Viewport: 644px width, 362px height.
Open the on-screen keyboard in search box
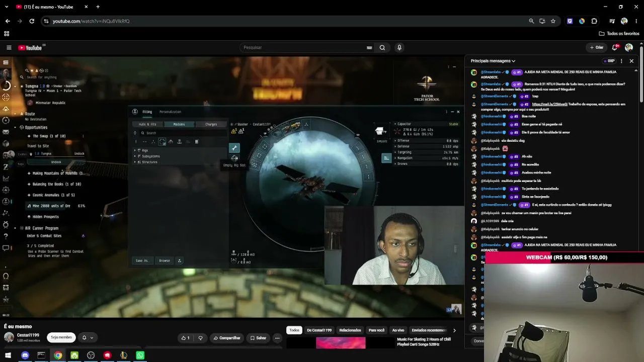point(369,48)
